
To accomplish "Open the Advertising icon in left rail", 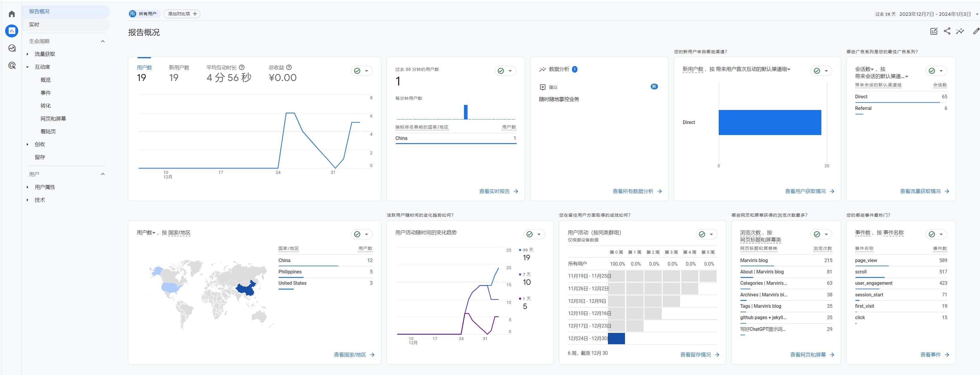I will pos(12,66).
